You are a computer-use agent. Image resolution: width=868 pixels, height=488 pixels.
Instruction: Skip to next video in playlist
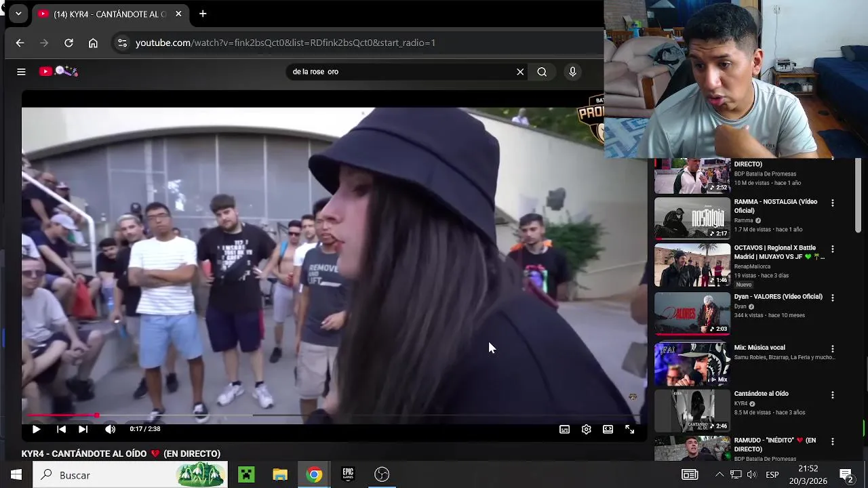[83, 429]
